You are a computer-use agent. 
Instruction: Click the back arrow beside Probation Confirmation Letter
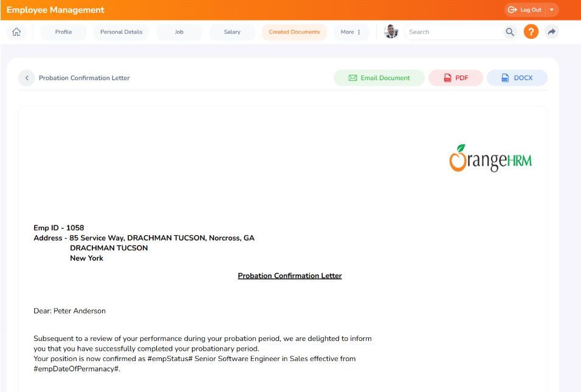(x=27, y=78)
